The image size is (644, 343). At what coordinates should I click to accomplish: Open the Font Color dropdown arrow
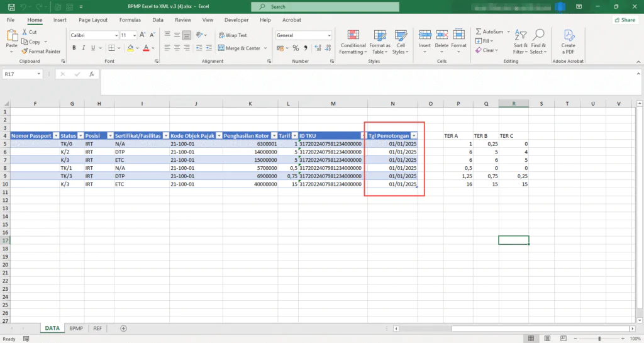click(153, 48)
